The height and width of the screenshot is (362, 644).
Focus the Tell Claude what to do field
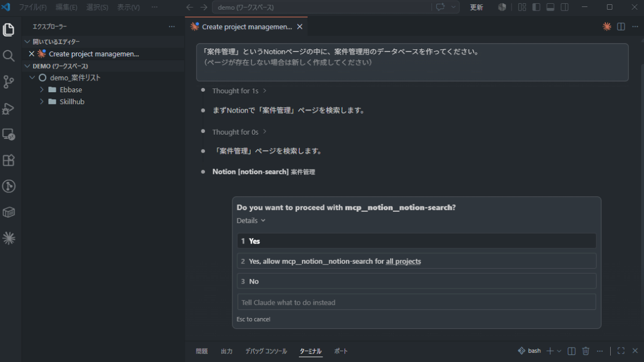tap(416, 302)
